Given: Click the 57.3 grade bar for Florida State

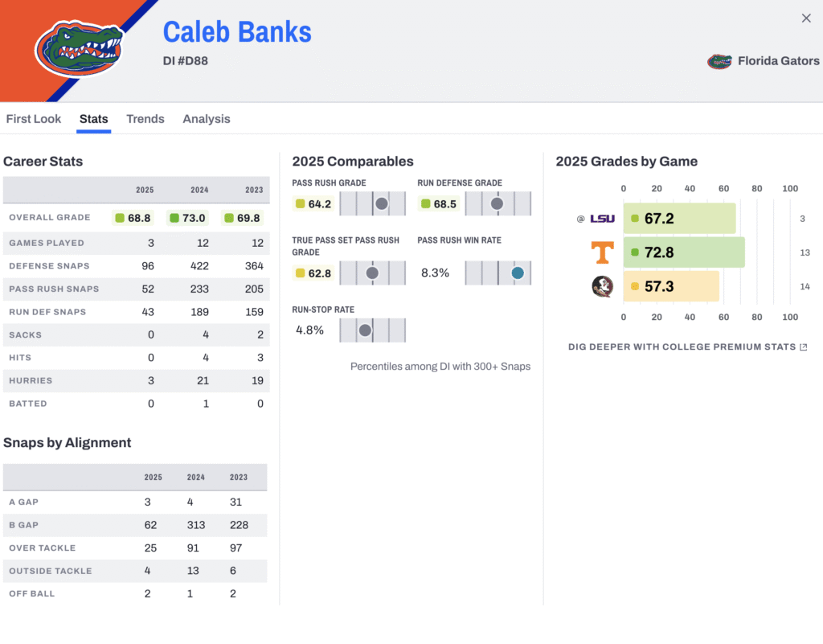Looking at the screenshot, I should click(671, 286).
